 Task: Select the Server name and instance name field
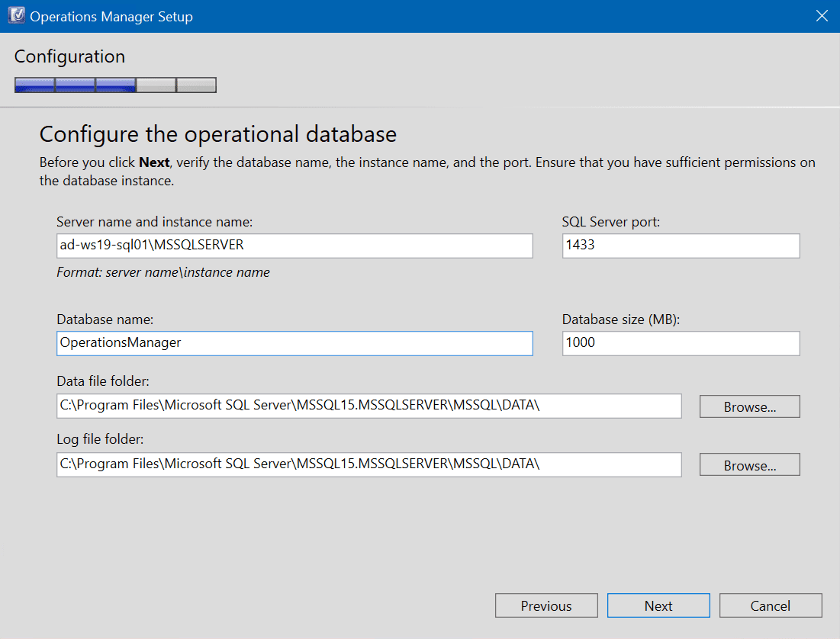coord(294,246)
